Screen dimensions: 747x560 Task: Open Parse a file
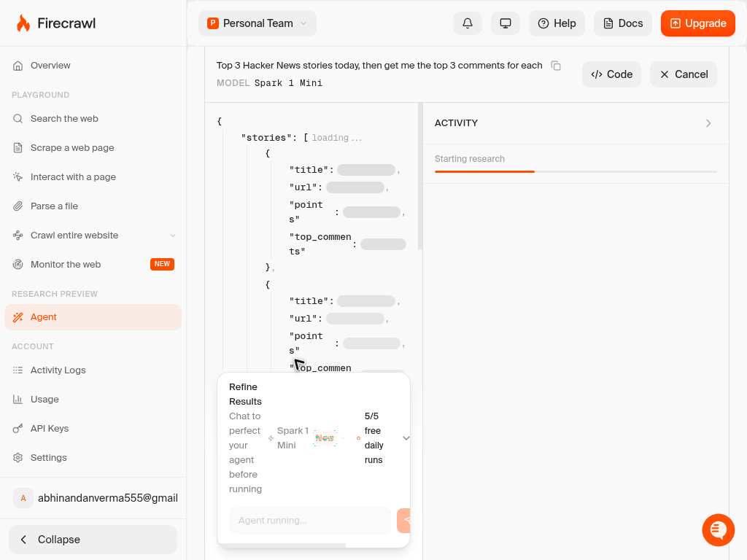[93, 206]
